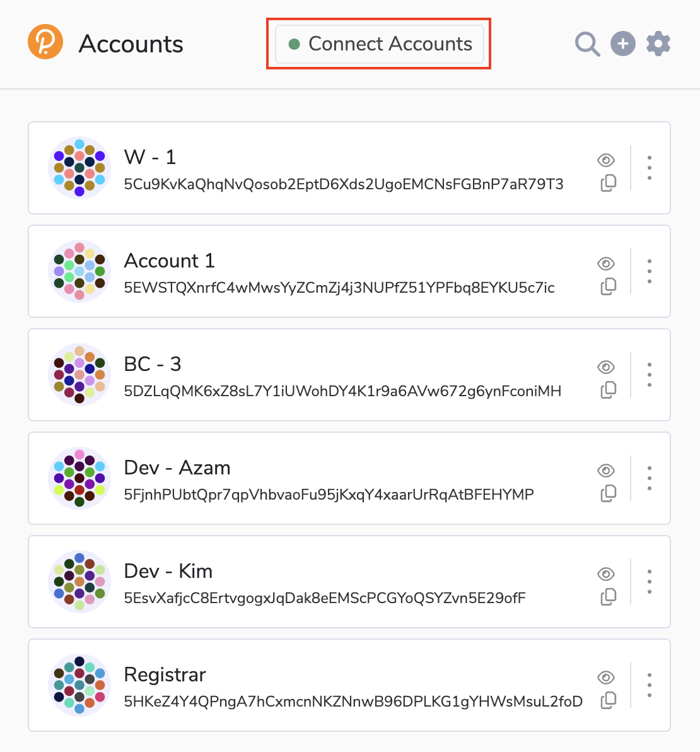
Task: Copy the W - 1 account address
Action: pos(609,183)
